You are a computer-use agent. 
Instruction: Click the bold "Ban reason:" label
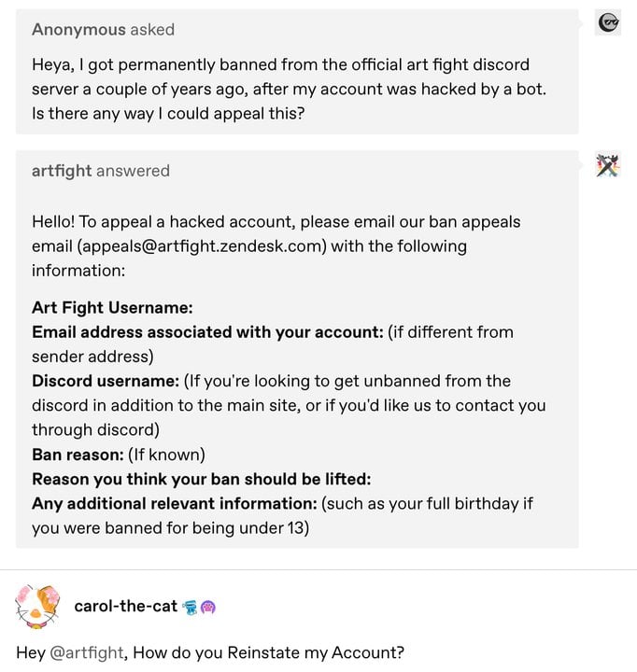[78, 455]
